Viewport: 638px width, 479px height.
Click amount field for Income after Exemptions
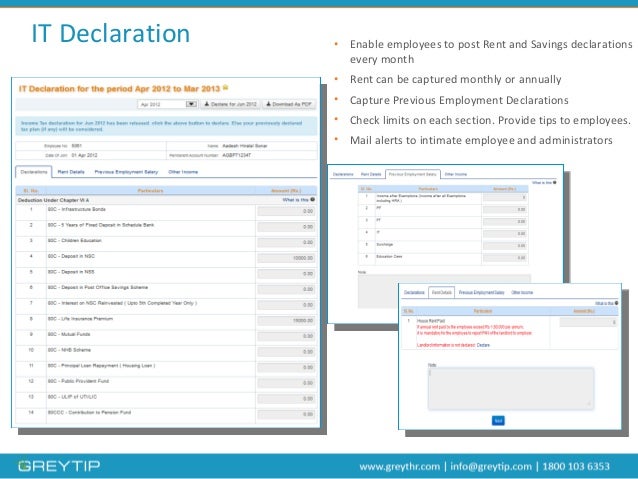[x=505, y=198]
